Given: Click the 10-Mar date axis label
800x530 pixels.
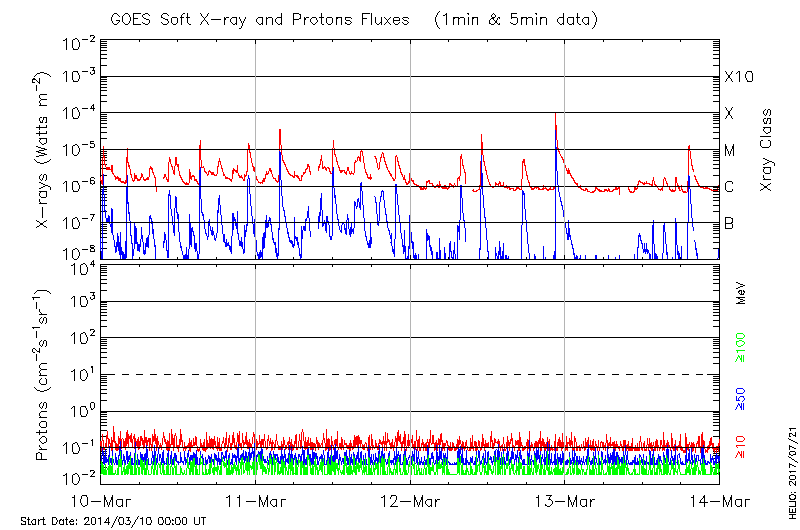Looking at the screenshot, I should click(x=101, y=499).
